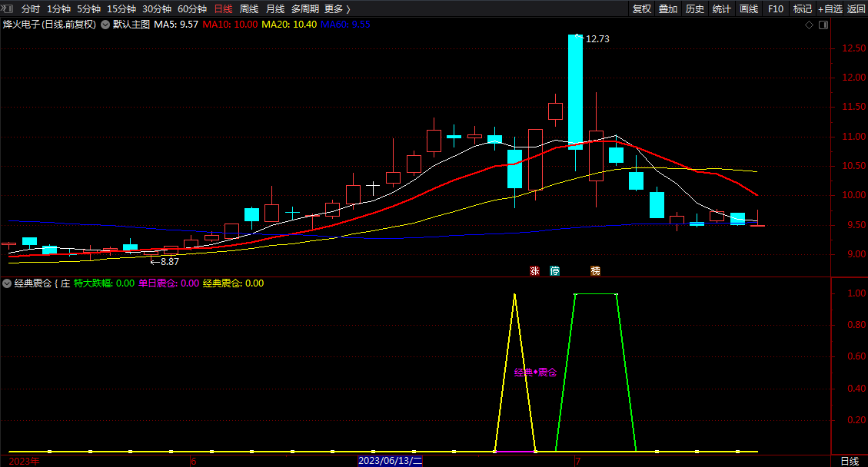Open the 历史 history button
This screenshot has width=868, height=467.
point(695,9)
